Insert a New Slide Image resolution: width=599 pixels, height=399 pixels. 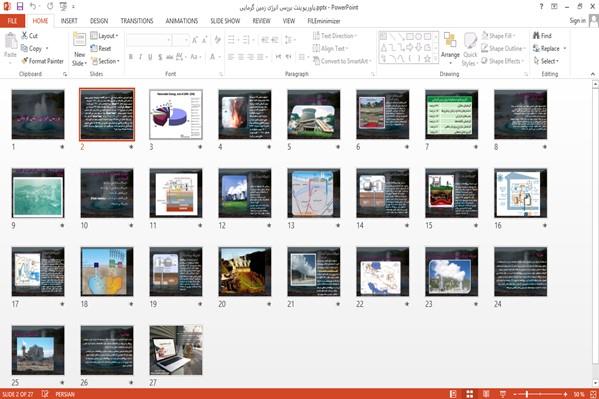click(x=79, y=49)
